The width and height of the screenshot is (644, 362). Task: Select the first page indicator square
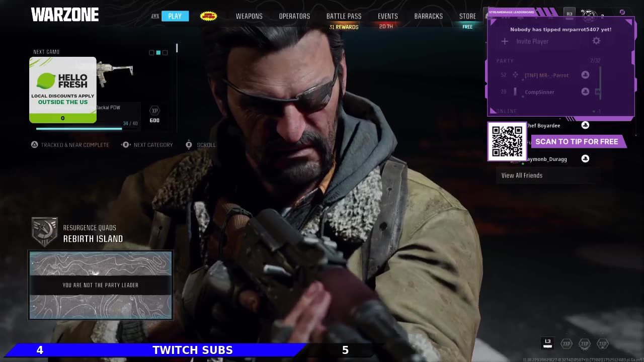(x=151, y=53)
